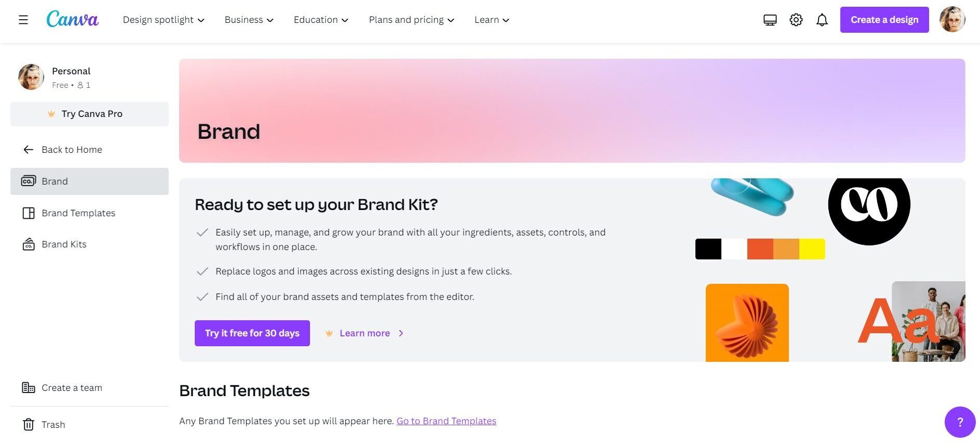Click the Trash sidebar item
The width and height of the screenshot is (980, 445).
[x=53, y=424]
